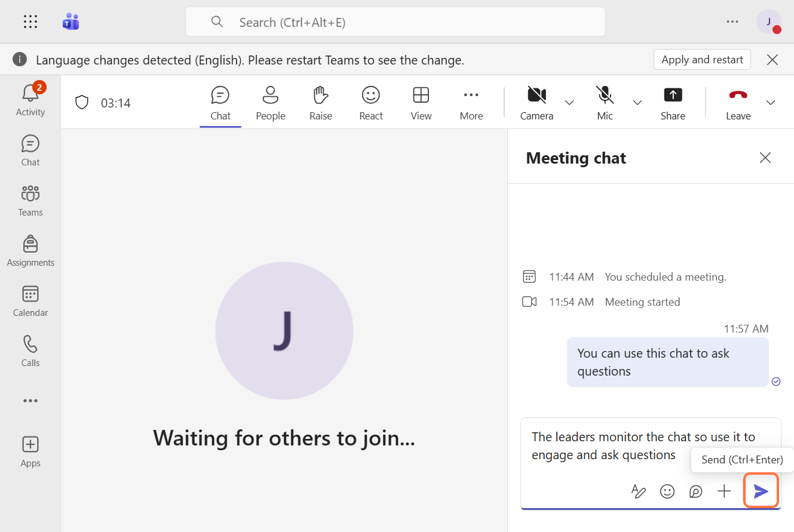This screenshot has height=532, width=794.
Task: Click the search box at the top
Action: (x=395, y=22)
